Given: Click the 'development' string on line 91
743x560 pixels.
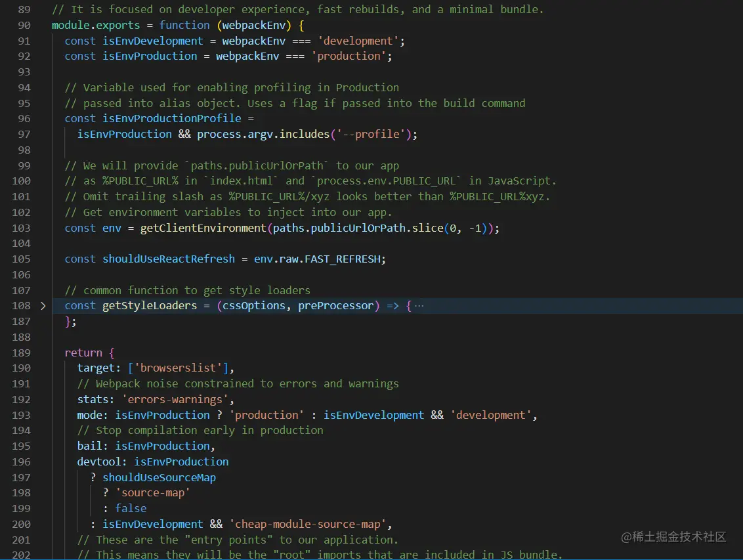Looking at the screenshot, I should pos(358,41).
